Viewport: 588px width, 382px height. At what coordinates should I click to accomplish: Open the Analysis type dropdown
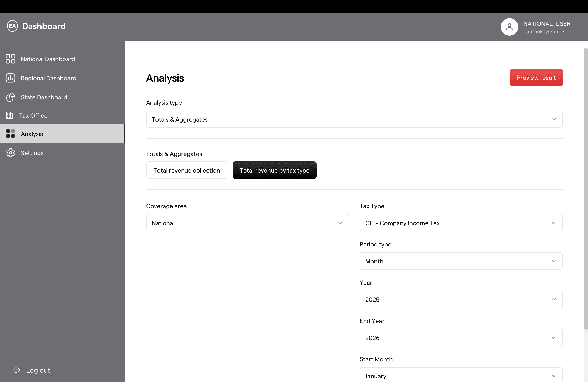point(354,119)
